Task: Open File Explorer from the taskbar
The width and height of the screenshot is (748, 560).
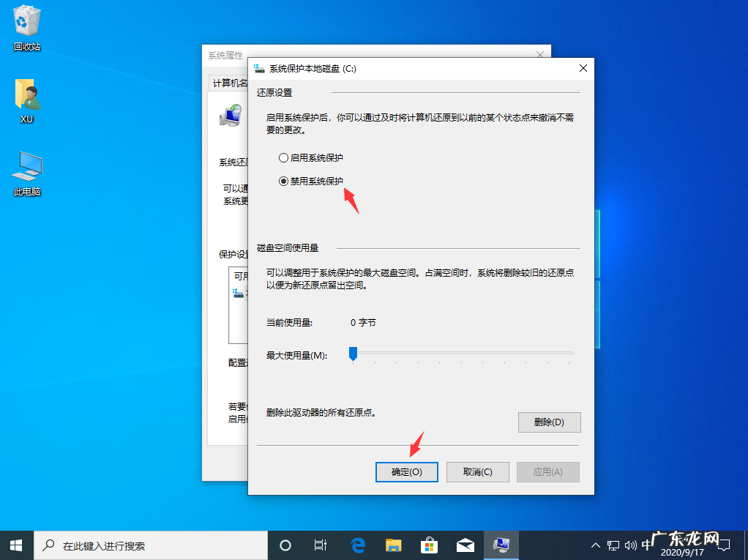Action: (x=393, y=545)
